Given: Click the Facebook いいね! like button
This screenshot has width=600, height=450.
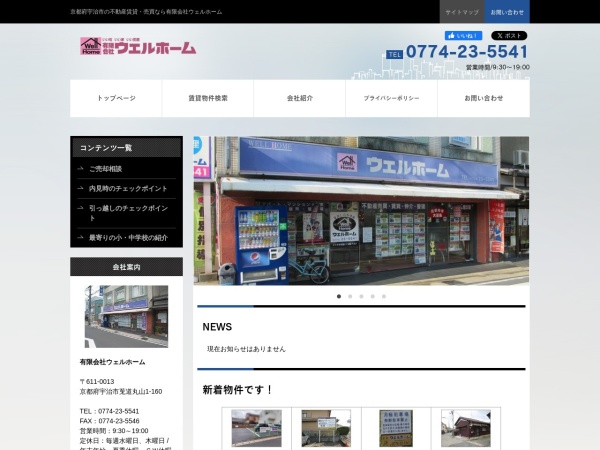Looking at the screenshot, I should (x=463, y=36).
